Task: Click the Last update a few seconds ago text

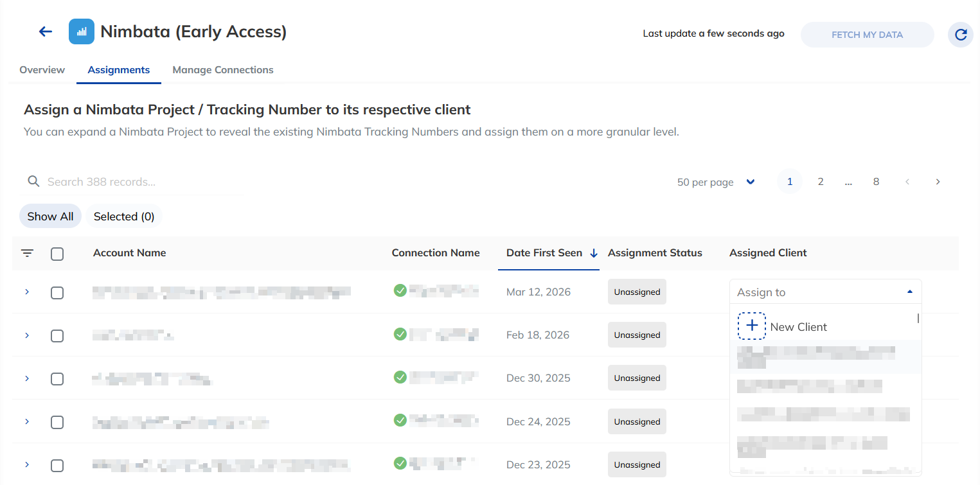Action: pyautogui.click(x=713, y=33)
